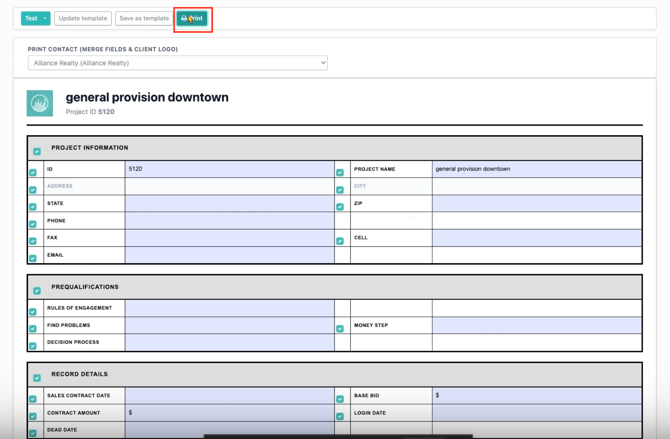Uncheck the Email field checkbox
Screen dimensions: 670x439
coord(33,258)
